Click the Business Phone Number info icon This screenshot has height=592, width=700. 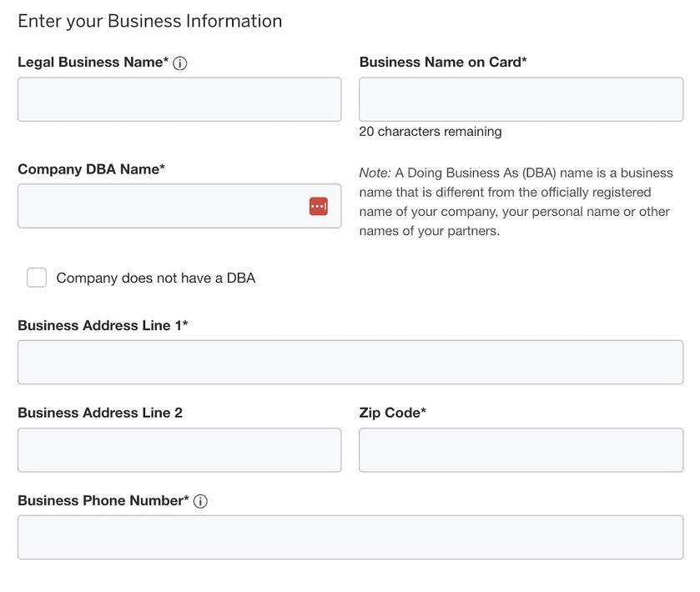(200, 501)
